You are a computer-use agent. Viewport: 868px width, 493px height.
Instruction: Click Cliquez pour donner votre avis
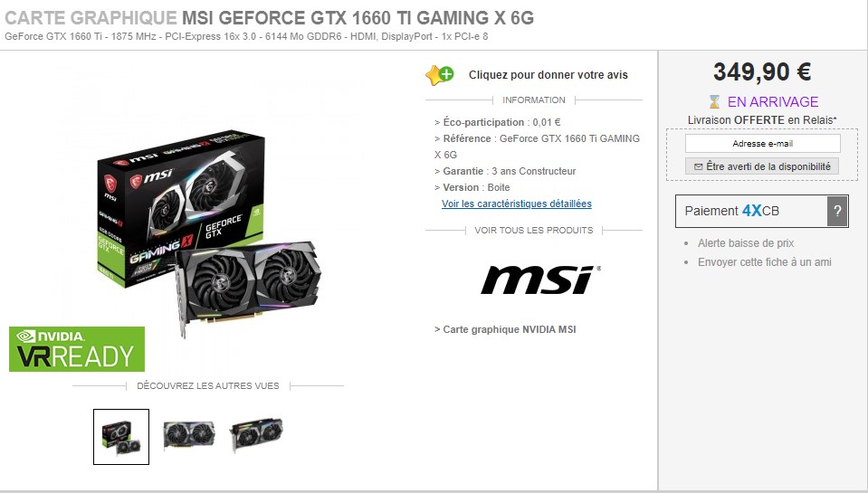548,75
